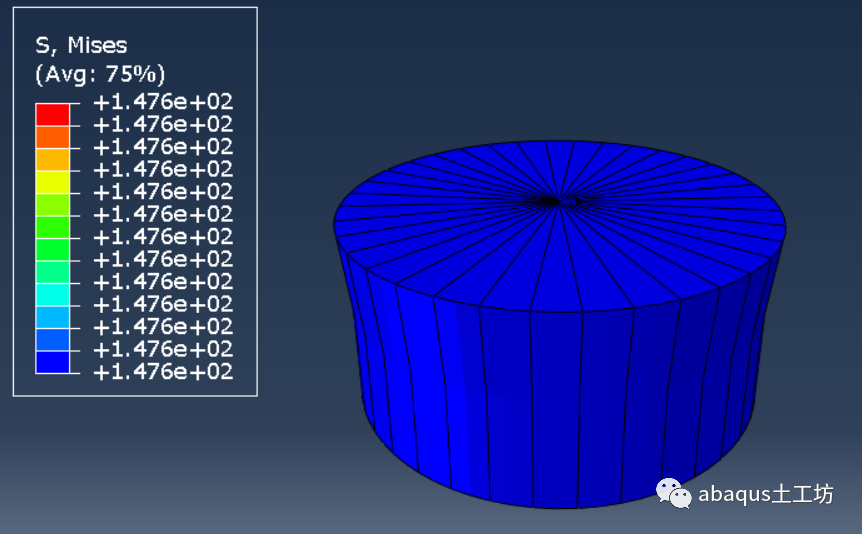Select the amber legend color band
The image size is (862, 534).
tap(53, 160)
